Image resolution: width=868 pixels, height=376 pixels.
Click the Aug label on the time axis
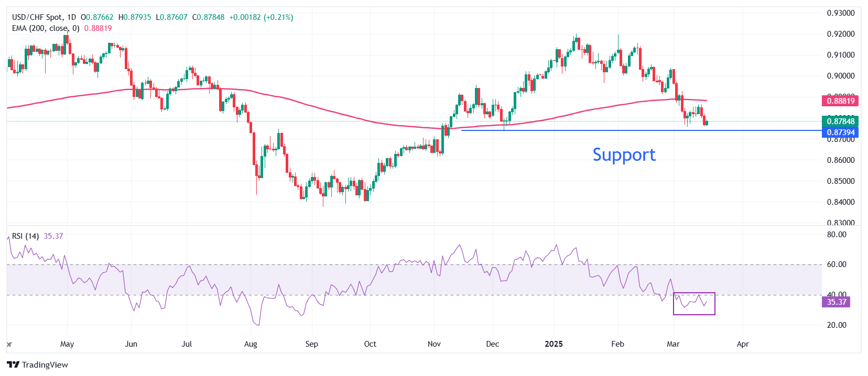(251, 344)
